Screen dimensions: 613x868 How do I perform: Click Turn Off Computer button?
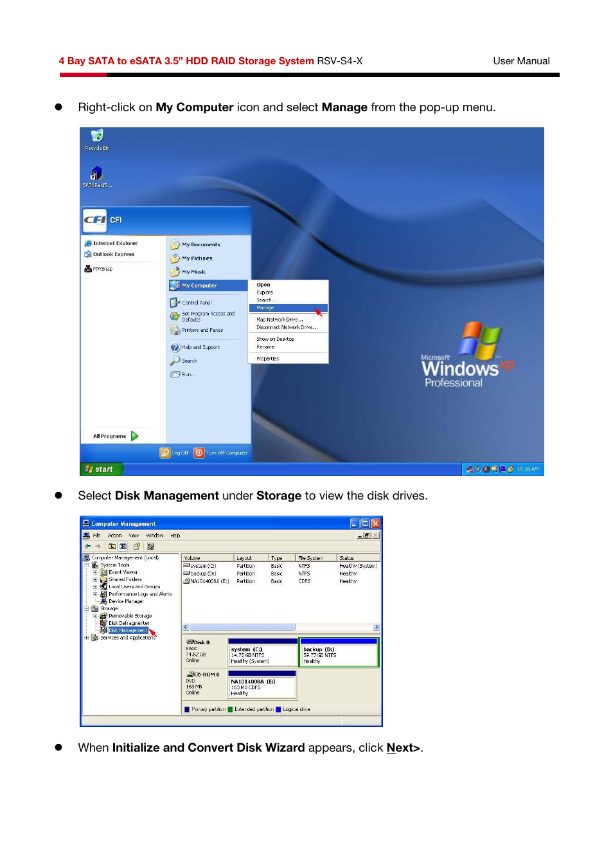click(221, 453)
